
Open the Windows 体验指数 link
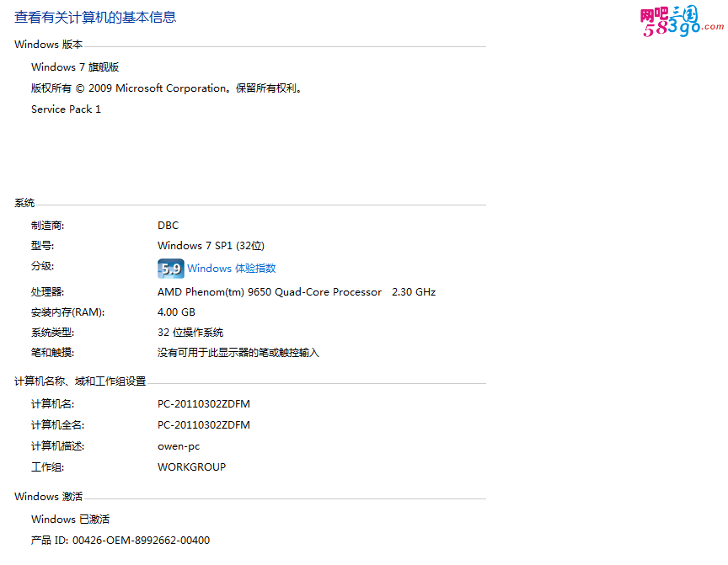[231, 269]
